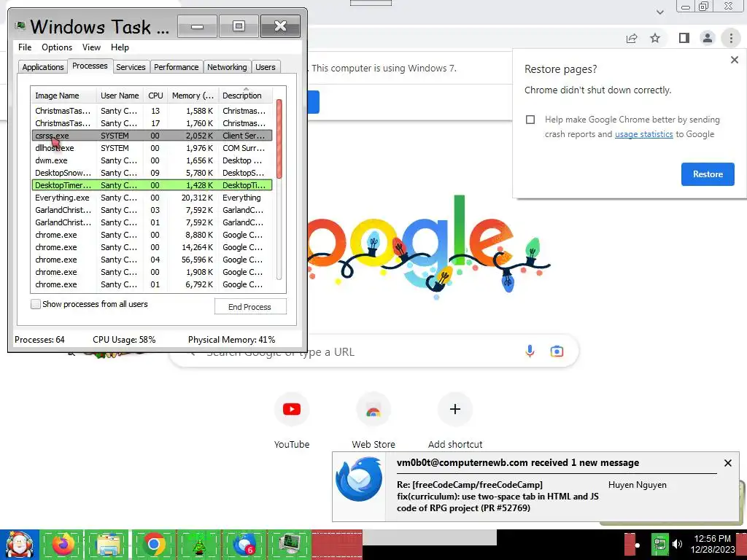
Task: Click the End Process button
Action: (x=250, y=307)
